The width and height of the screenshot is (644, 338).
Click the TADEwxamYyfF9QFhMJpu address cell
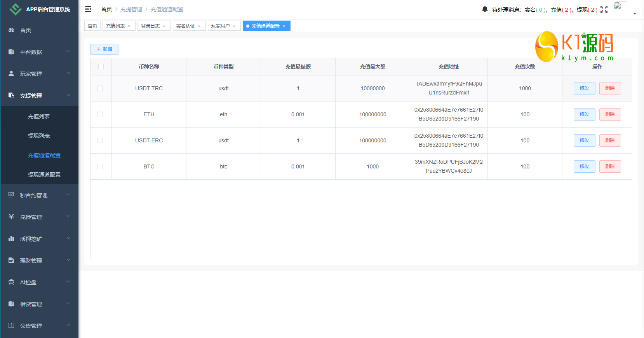click(449, 88)
